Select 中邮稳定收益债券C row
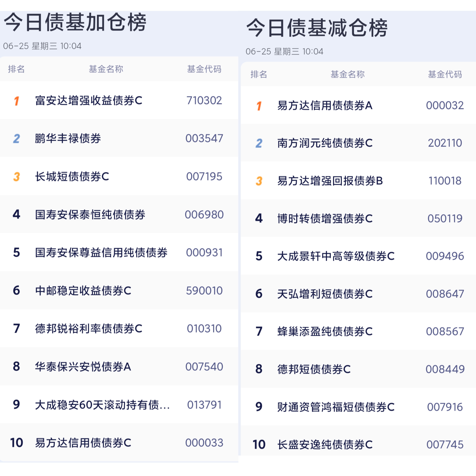The image size is (476, 476). coord(83,291)
